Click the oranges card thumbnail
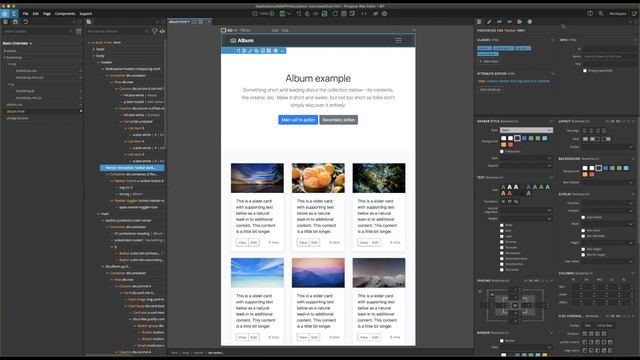The width and height of the screenshot is (640, 360). [318, 178]
